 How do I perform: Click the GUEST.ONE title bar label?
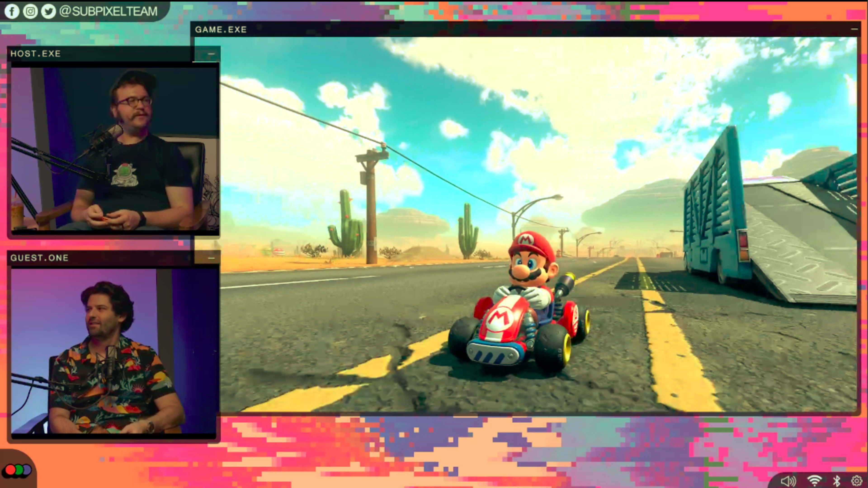pos(39,258)
